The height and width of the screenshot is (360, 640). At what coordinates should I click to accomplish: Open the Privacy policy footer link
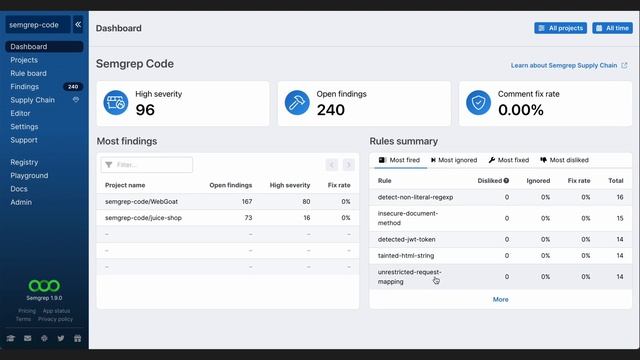coord(56,319)
